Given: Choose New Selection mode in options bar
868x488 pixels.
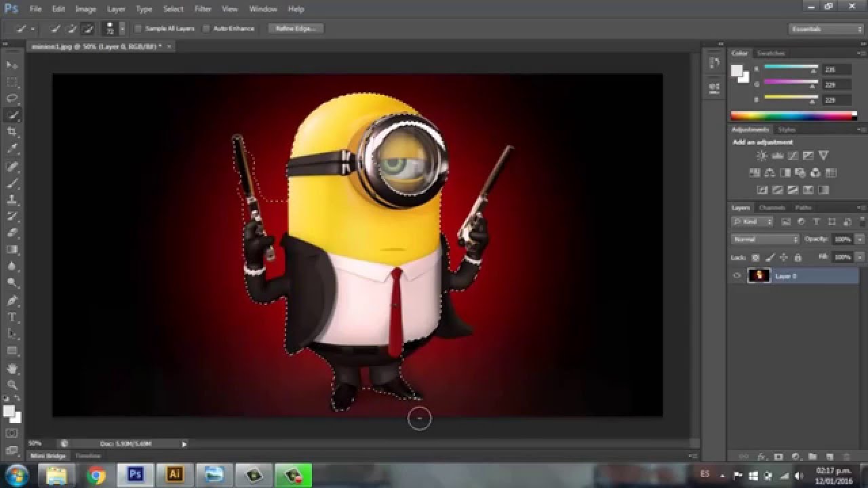Looking at the screenshot, I should pos(56,28).
